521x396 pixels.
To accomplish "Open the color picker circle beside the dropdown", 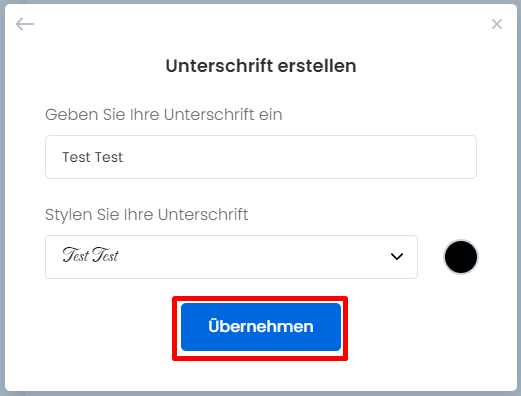I will 461,257.
